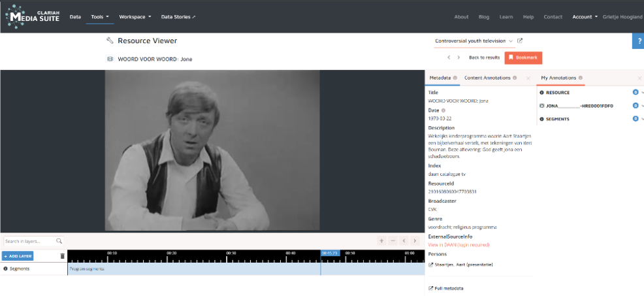
Task: Delete layer with trash icon
Action: pyautogui.click(x=63, y=256)
